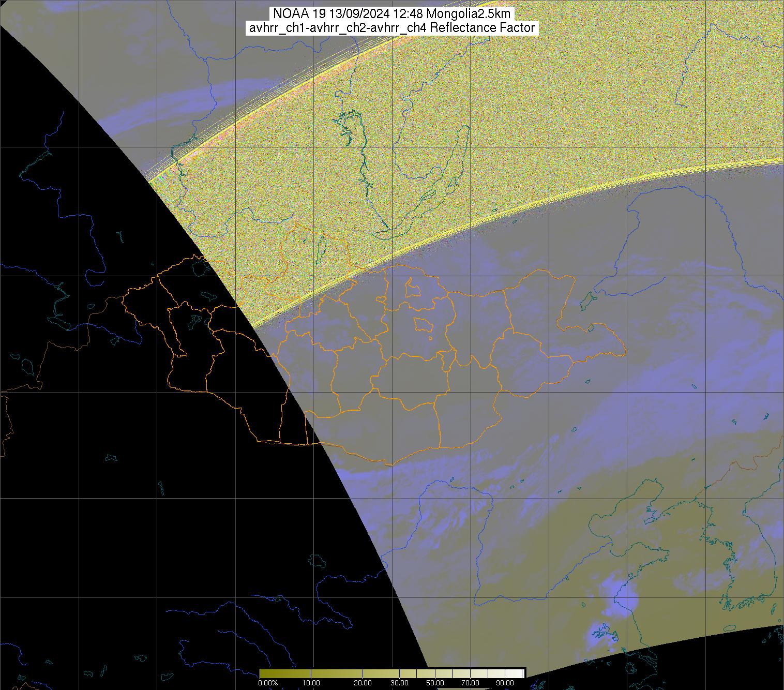Click the 90.00 colorbar label
The width and height of the screenshot is (784, 690).
click(505, 683)
